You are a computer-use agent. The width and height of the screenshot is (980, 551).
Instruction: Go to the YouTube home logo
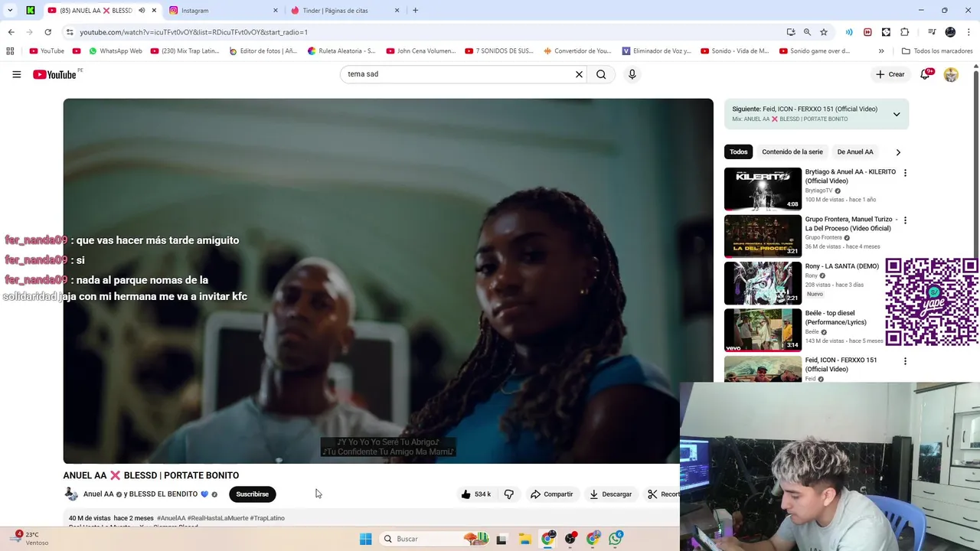click(x=55, y=74)
